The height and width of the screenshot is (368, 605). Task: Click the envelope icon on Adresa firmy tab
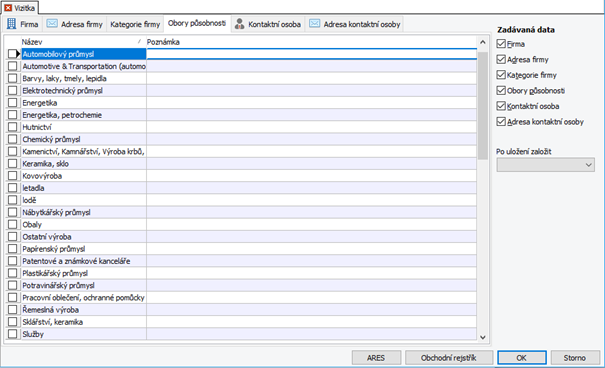(52, 24)
